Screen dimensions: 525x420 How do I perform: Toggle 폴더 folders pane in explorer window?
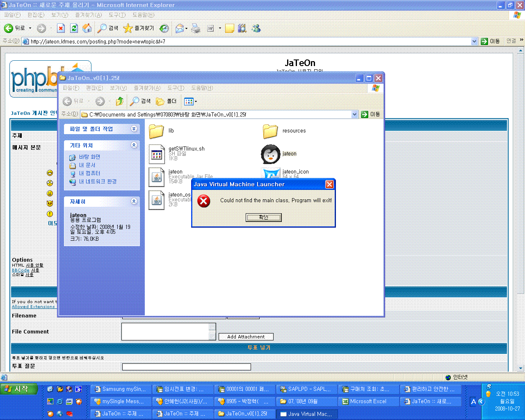point(167,101)
